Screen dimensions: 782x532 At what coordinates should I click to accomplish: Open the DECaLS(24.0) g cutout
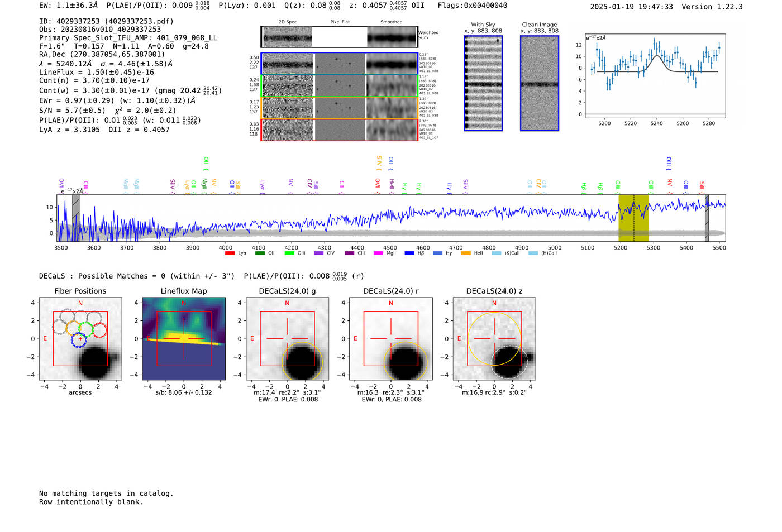[x=287, y=339]
